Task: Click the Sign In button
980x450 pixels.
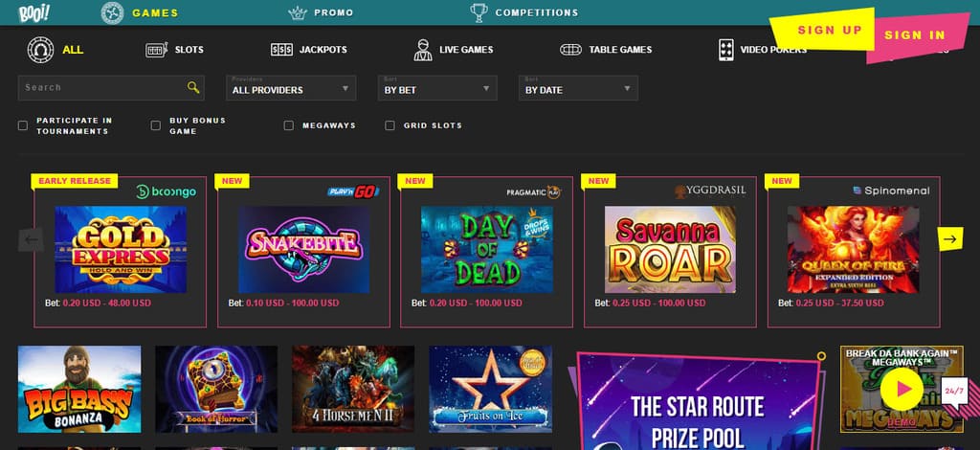Action: (x=918, y=36)
